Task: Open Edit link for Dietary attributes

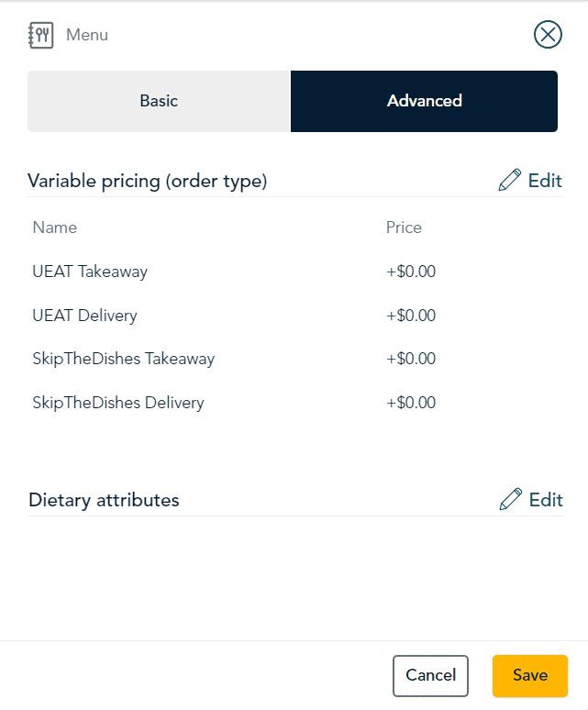Action: click(546, 500)
